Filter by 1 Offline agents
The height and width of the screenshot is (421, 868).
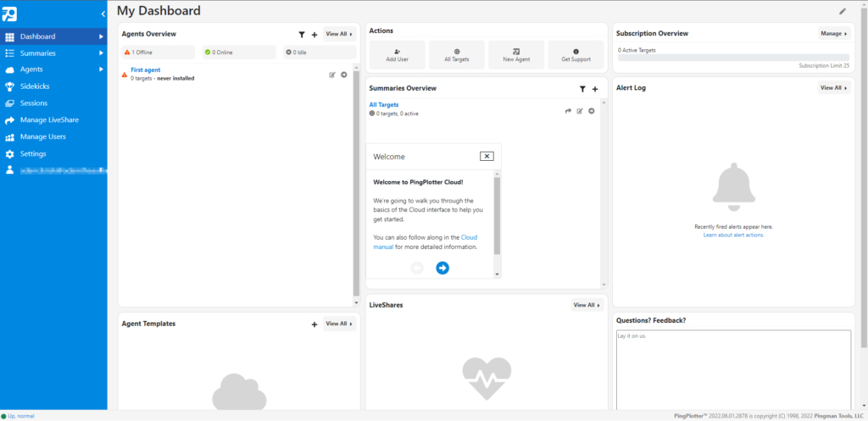tap(159, 52)
